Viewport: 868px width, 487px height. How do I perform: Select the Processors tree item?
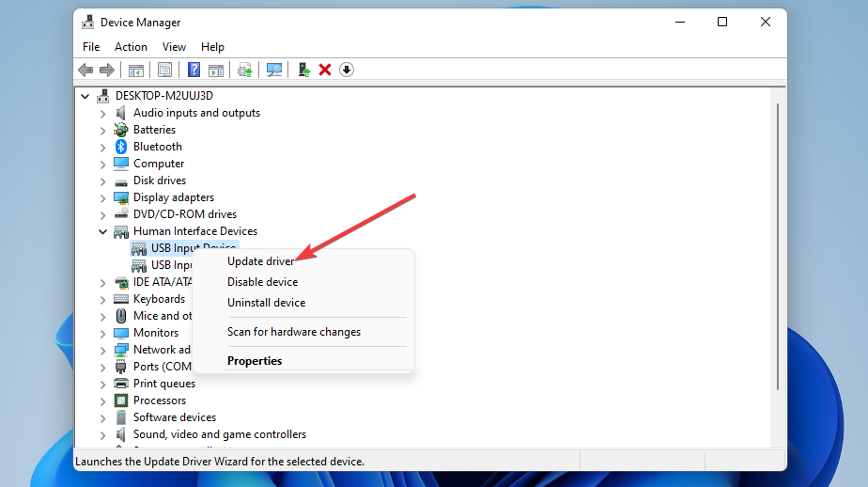pos(160,401)
